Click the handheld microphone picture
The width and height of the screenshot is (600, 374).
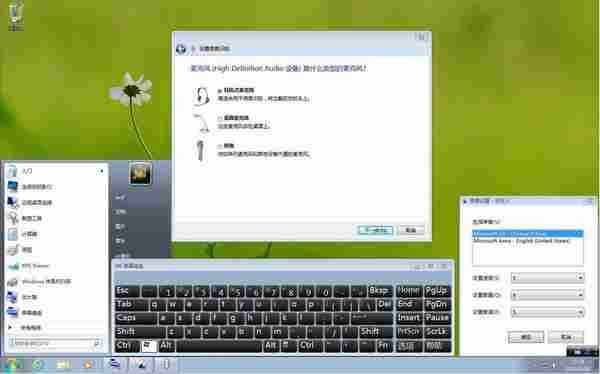[200, 150]
